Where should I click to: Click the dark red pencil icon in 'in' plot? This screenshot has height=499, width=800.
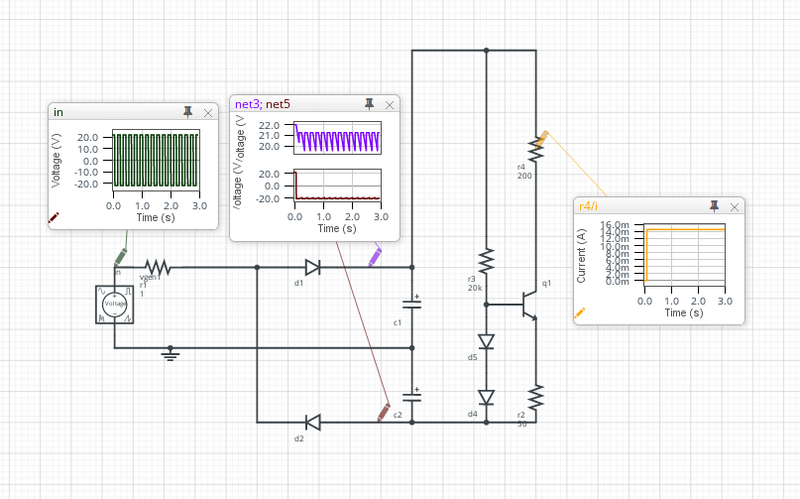(54, 218)
